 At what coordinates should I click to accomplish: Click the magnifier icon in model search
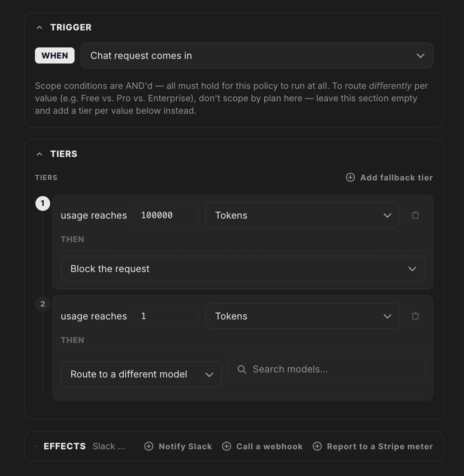(x=242, y=370)
